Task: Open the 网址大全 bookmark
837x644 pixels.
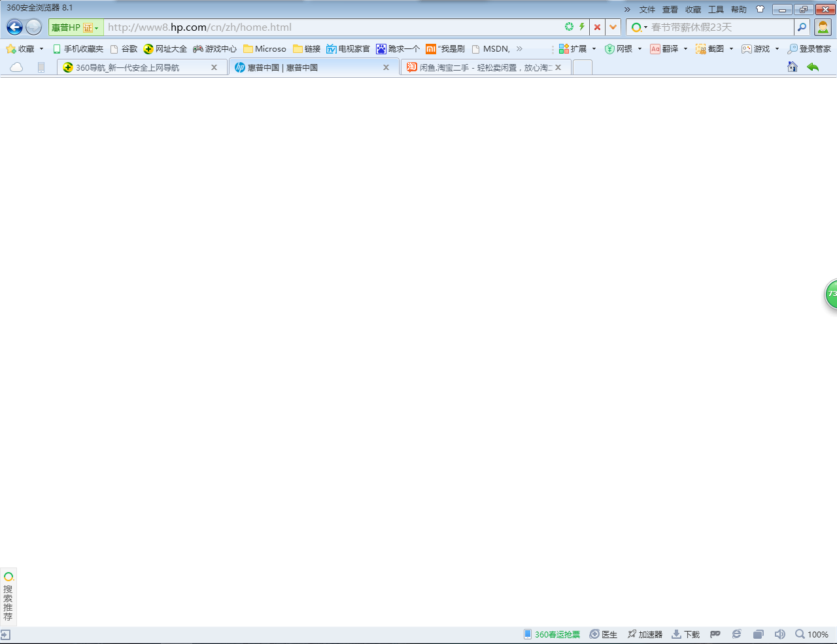Action: point(165,49)
